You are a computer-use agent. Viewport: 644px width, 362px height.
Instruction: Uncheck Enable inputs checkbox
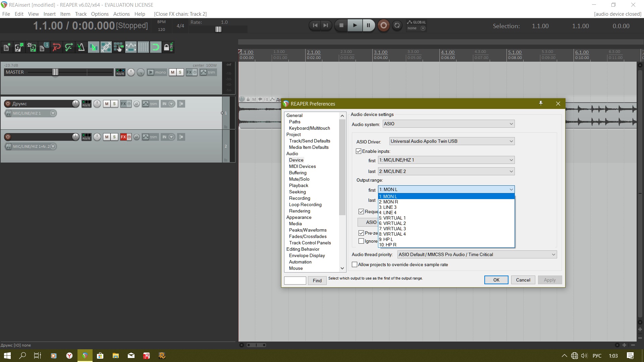click(359, 151)
